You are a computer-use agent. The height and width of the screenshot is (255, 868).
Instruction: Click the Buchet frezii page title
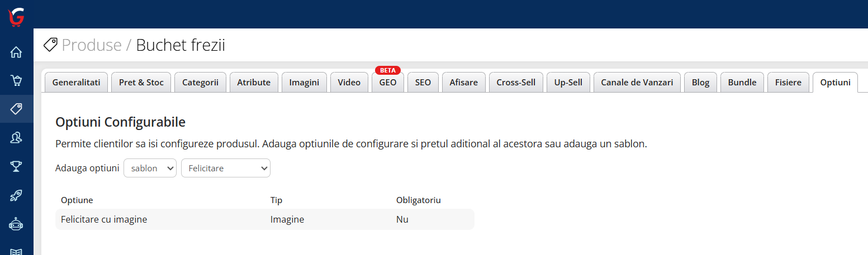click(181, 45)
